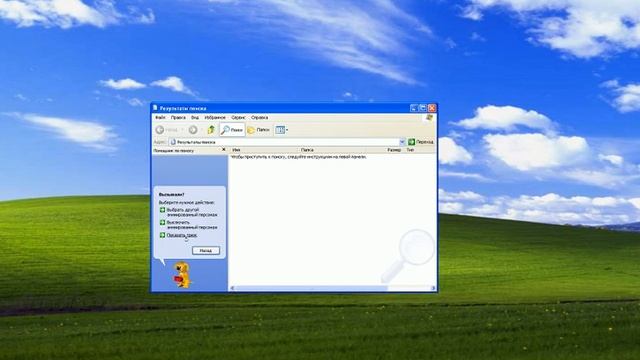
Task: Toggle the Поиск search pane button
Action: pyautogui.click(x=232, y=130)
